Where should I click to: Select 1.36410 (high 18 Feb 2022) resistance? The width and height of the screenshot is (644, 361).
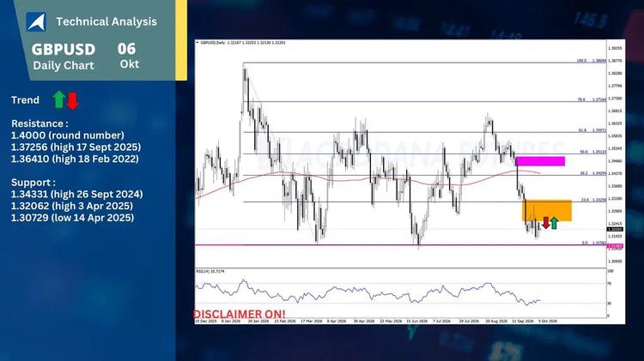[x=75, y=159]
